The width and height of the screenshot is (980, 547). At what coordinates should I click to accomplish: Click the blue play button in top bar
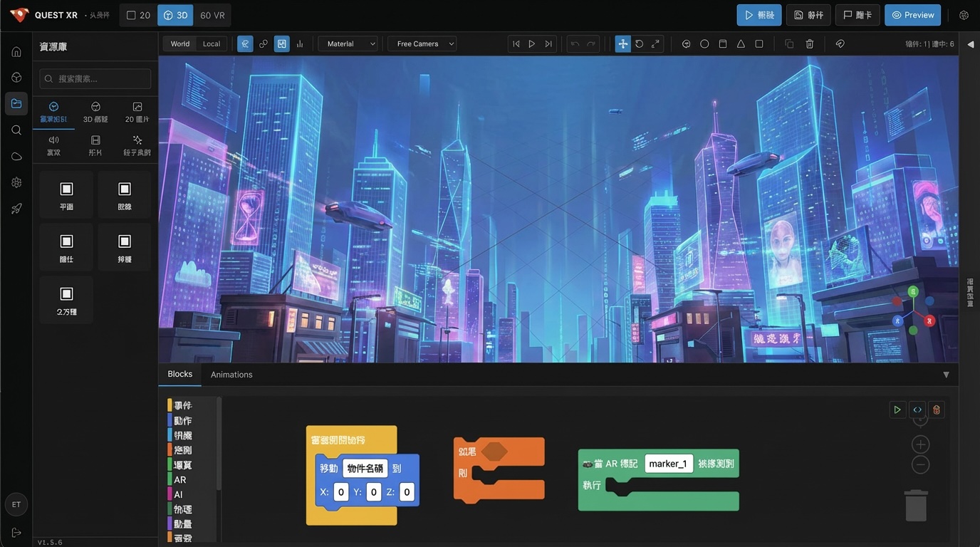[759, 15]
